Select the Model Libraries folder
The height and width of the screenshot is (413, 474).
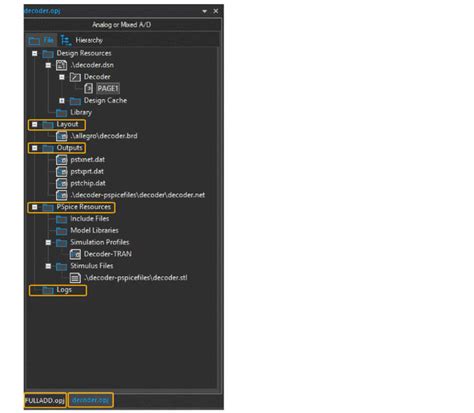tap(87, 230)
